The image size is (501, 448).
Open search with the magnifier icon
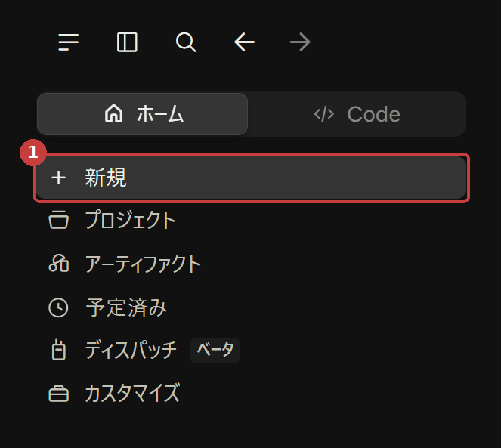186,42
